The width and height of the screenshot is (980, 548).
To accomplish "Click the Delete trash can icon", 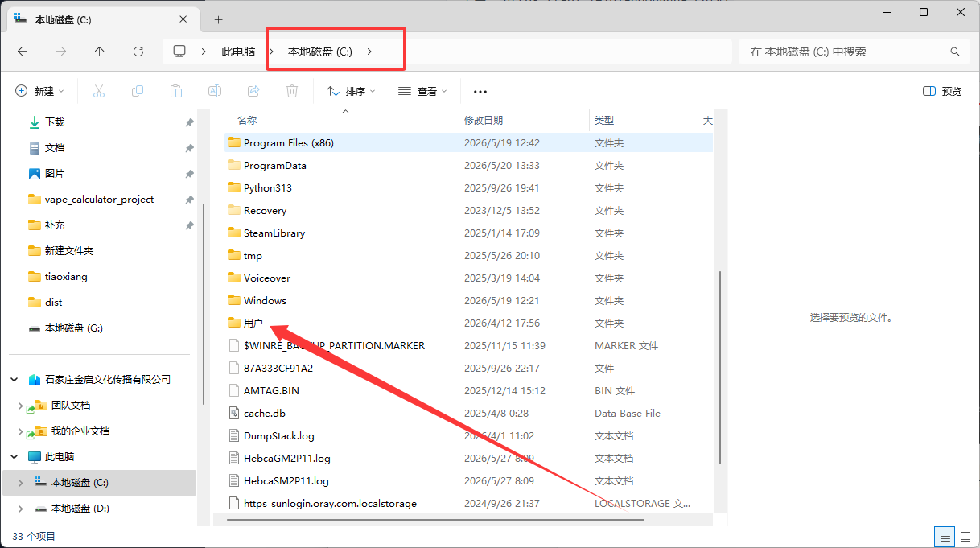I will 293,91.
